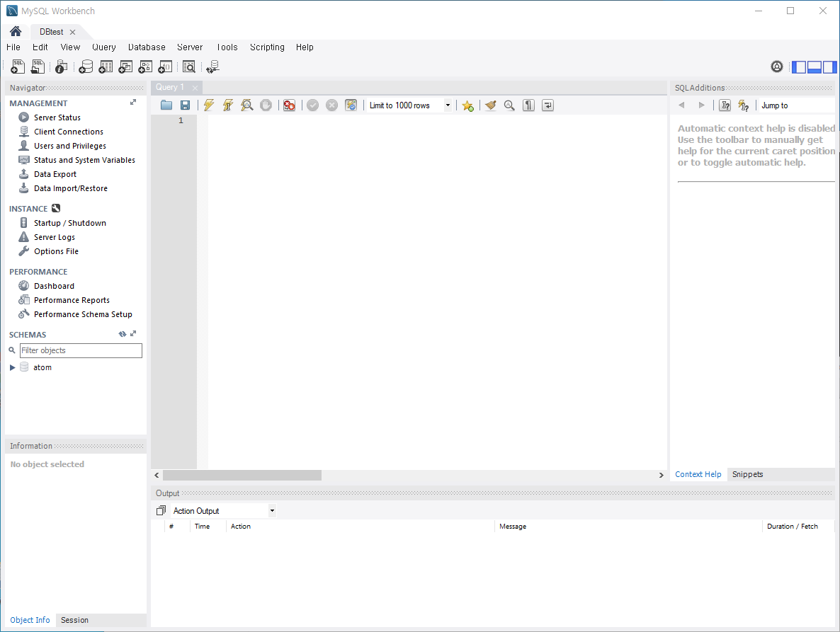Open a script file in query editor
The width and height of the screenshot is (840, 632).
(x=166, y=105)
